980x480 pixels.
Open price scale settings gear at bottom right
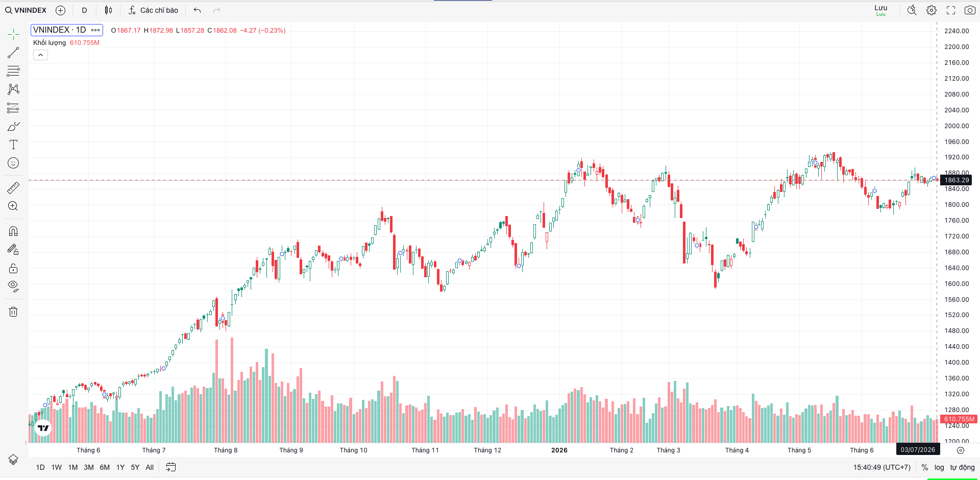(x=961, y=450)
